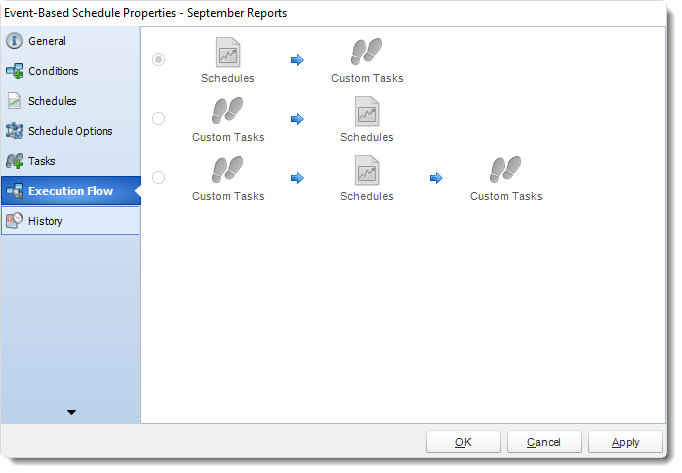Click the Conditions sidebar icon
Image resolution: width=682 pixels, height=473 pixels.
15,71
